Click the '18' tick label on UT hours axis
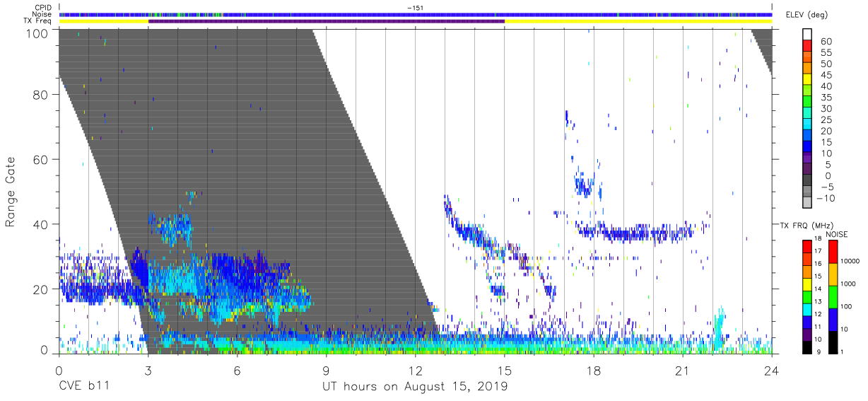The image size is (868, 401). click(x=594, y=370)
